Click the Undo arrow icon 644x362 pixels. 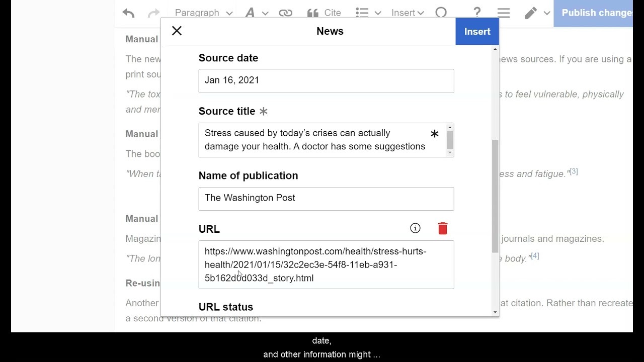128,13
